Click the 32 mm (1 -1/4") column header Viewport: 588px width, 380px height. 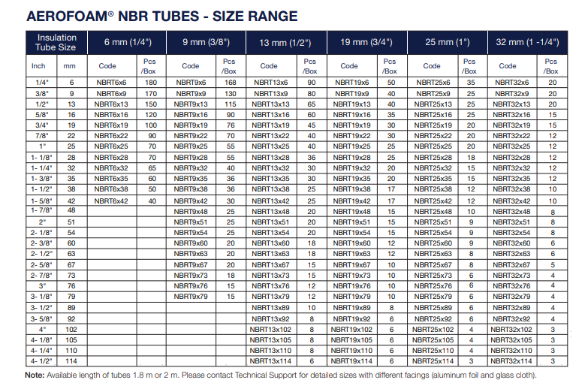coord(527,42)
